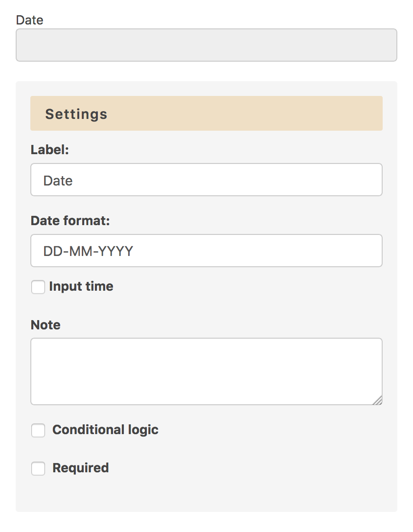Screen dimensions: 413x532
Task: Click the 'Required' label text
Action: pos(80,468)
